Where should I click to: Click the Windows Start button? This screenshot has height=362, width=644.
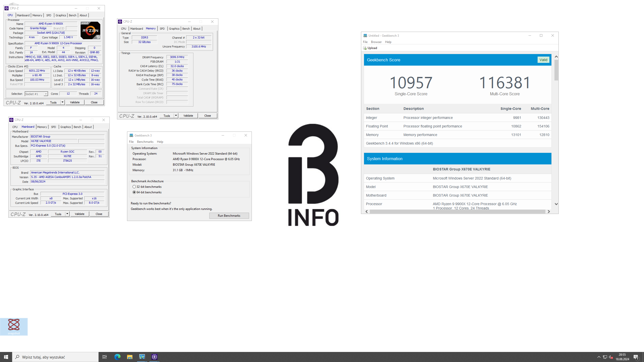(x=6, y=357)
